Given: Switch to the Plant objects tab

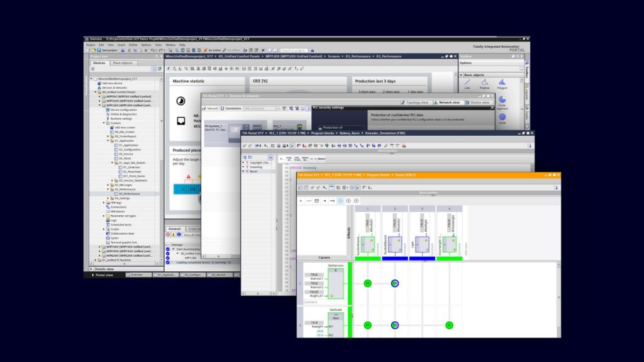Looking at the screenshot, I should click(123, 63).
